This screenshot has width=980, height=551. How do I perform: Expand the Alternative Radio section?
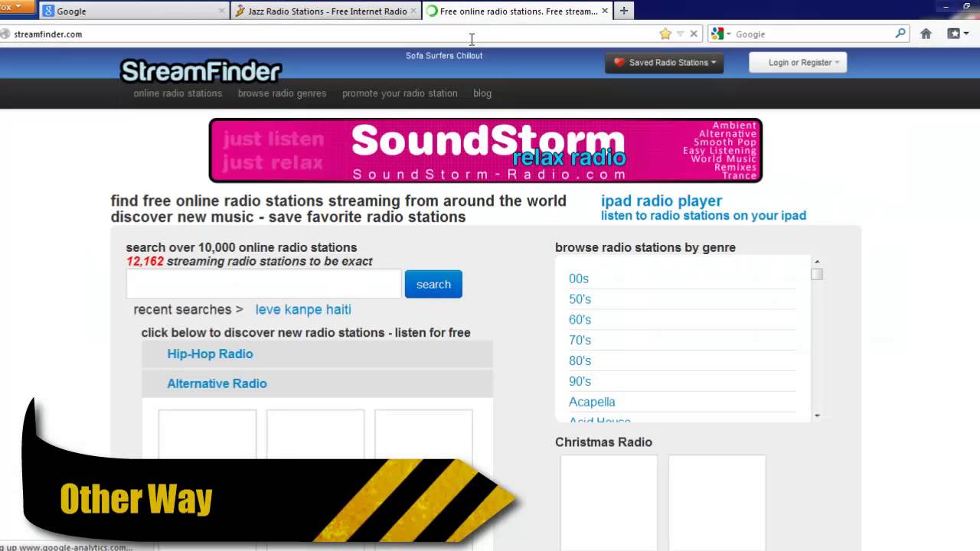(317, 383)
